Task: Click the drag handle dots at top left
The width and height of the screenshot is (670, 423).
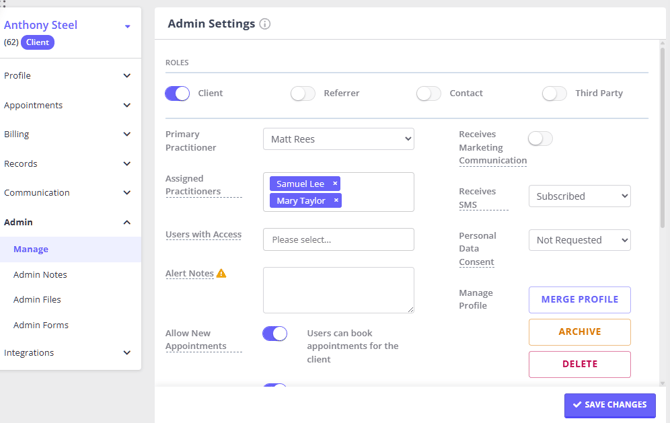Action: coord(4,4)
